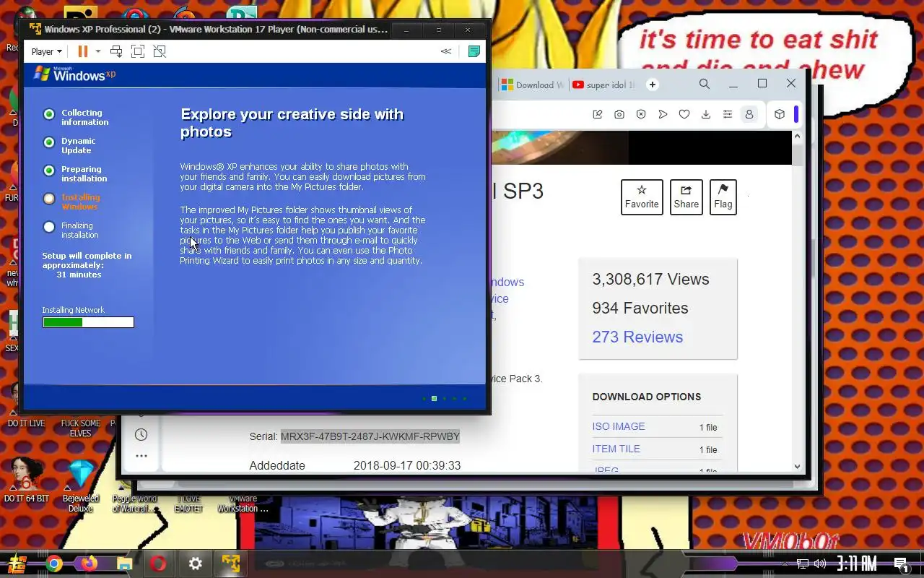Open the Start menu button on taskbar
Viewport: 924px width, 578px height.
tap(17, 564)
